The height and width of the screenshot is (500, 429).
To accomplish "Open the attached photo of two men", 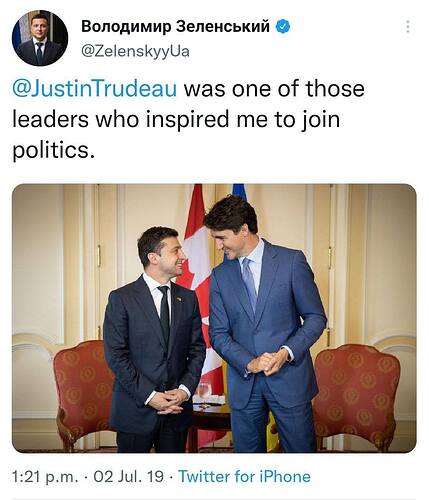I will (x=214, y=318).
